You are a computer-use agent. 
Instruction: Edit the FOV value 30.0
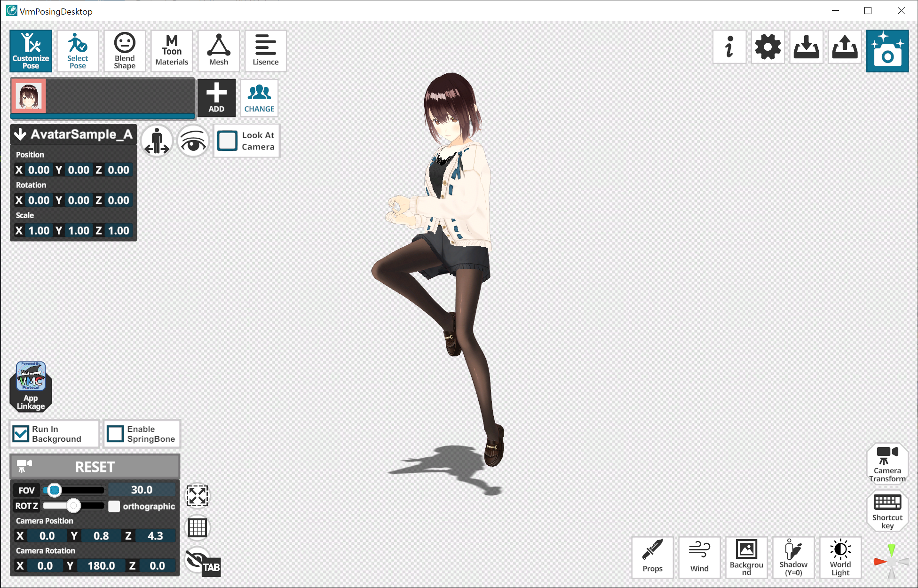click(142, 490)
